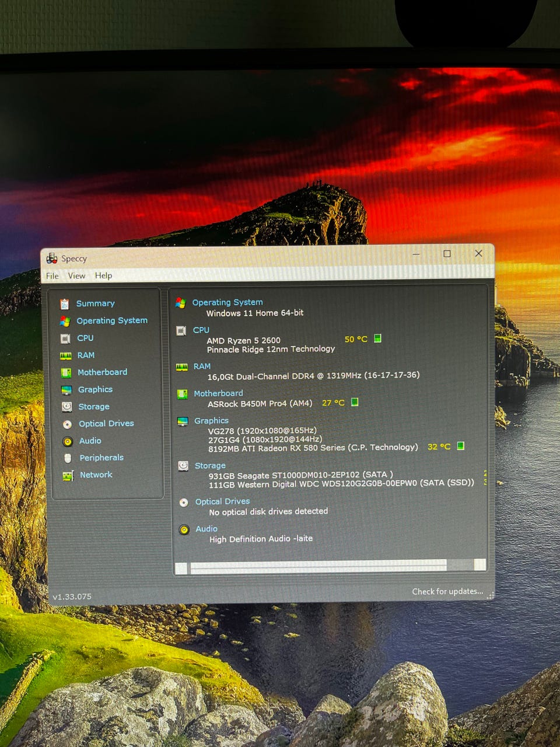Select Network in the sidebar
This screenshot has height=747, width=560.
coord(96,474)
